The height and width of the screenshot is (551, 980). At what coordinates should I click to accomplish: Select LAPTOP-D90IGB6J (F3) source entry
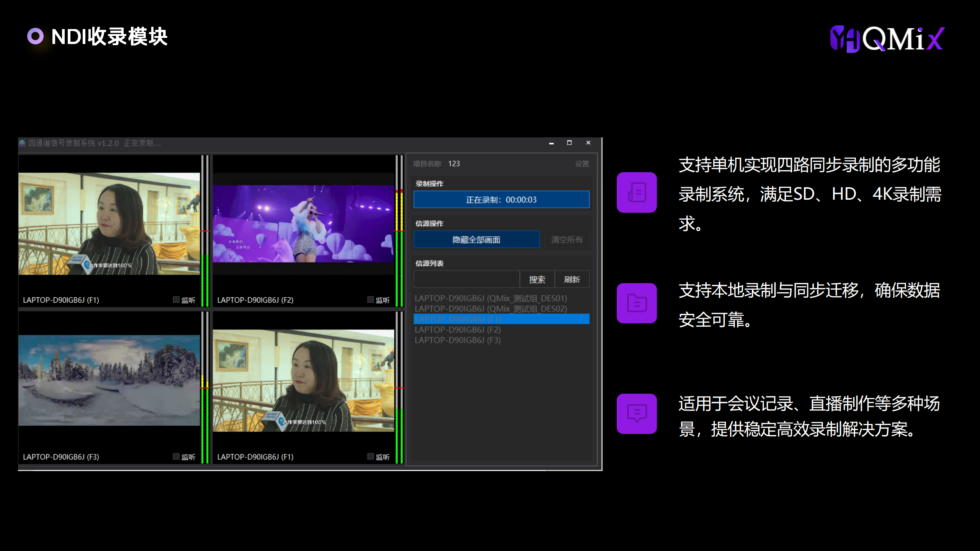457,340
